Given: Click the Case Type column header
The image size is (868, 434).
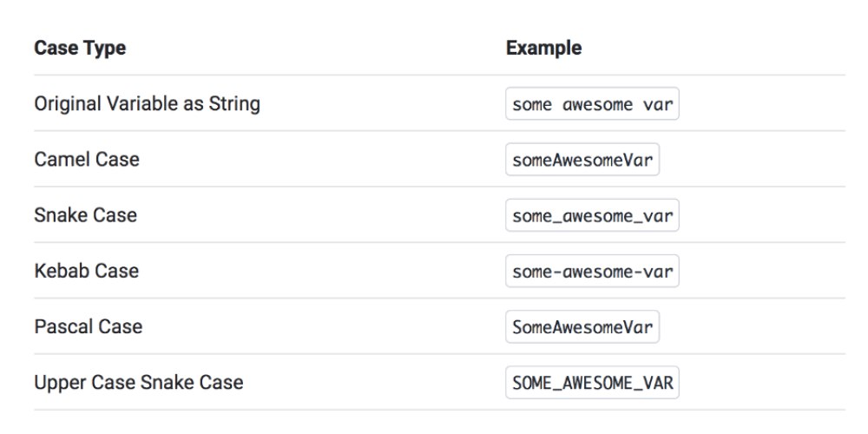Looking at the screenshot, I should coord(80,48).
